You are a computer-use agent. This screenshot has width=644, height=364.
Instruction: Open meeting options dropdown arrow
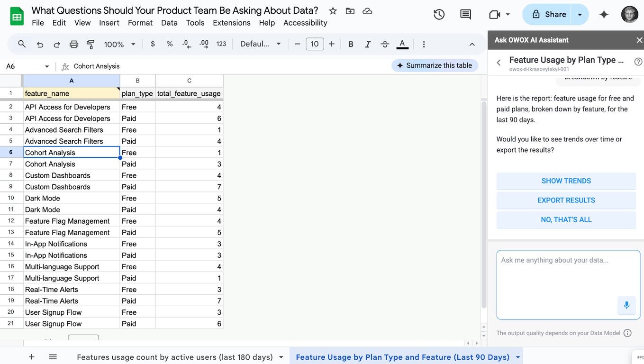[x=508, y=15]
